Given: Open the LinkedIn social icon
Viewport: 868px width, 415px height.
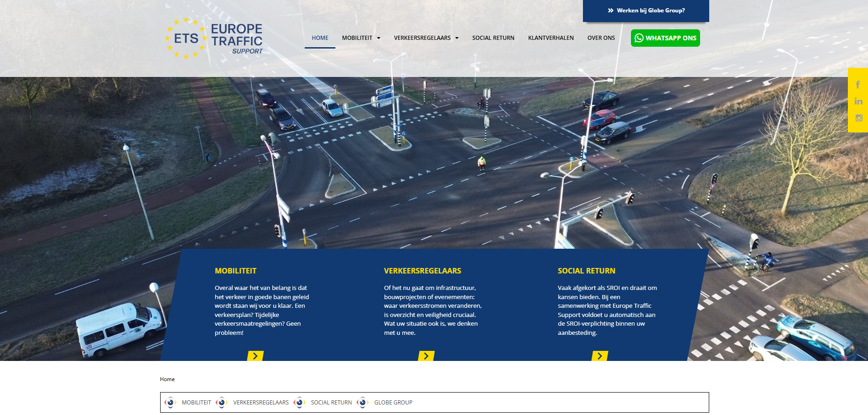Looking at the screenshot, I should click(x=858, y=101).
